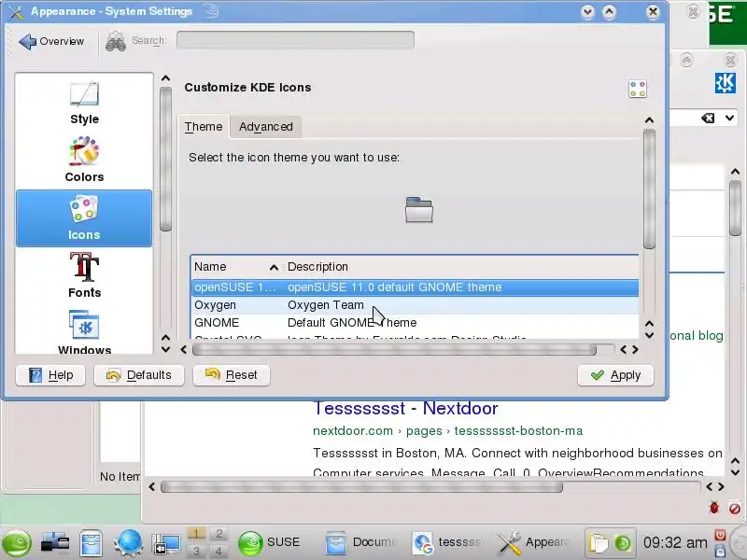
Task: Click the settings panel vertical scrollbar handle
Action: [649, 189]
